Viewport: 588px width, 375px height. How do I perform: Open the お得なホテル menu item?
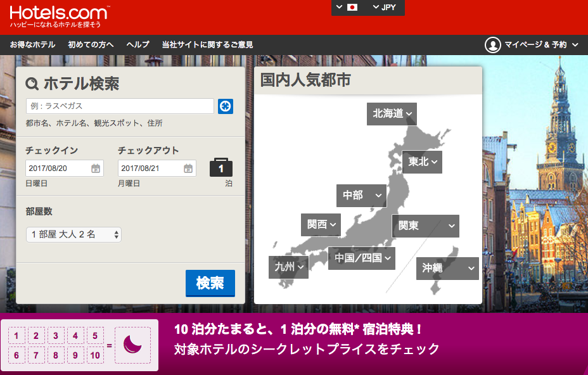pyautogui.click(x=32, y=45)
